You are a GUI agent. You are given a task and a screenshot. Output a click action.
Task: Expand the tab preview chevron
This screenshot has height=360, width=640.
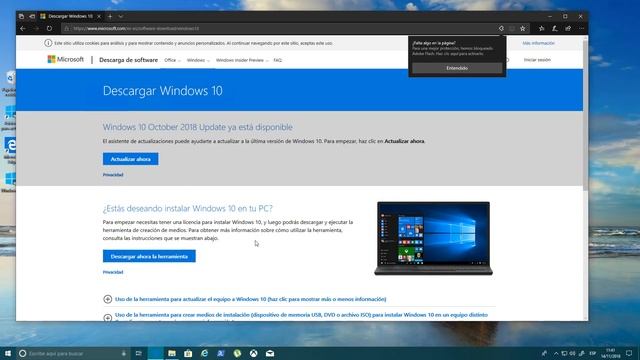(x=121, y=16)
